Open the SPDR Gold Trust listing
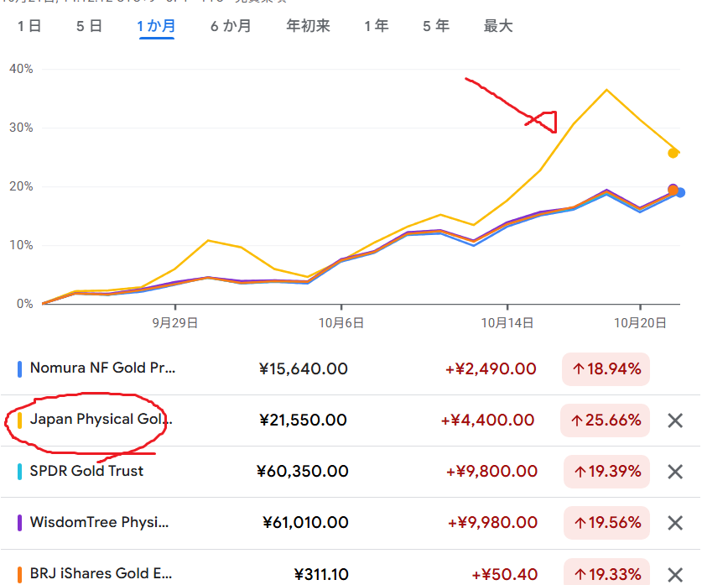Image resolution: width=728 pixels, height=585 pixels. coord(86,471)
